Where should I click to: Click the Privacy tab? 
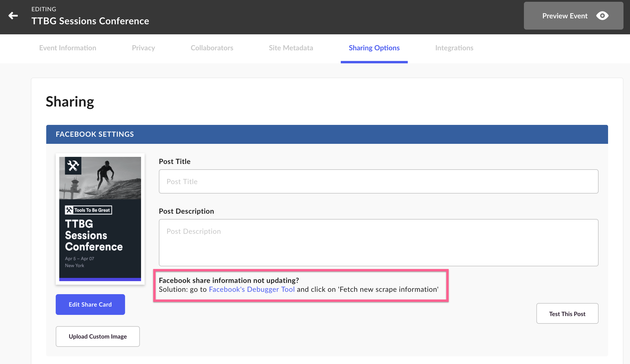[x=143, y=48]
